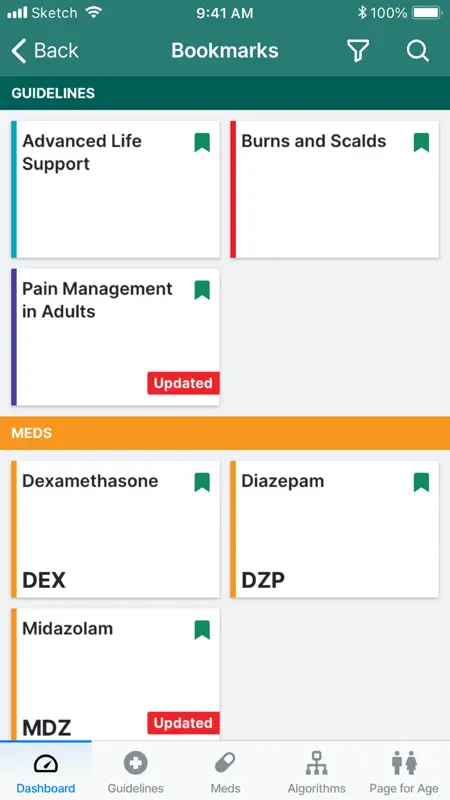Go to the Dashboard gauge icon
Image resolution: width=450 pixels, height=800 pixels.
(x=46, y=763)
